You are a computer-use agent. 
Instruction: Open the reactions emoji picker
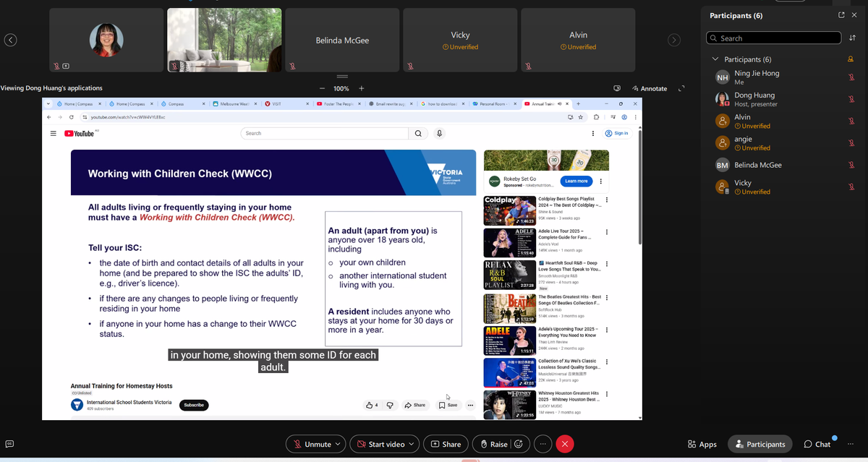[518, 444]
